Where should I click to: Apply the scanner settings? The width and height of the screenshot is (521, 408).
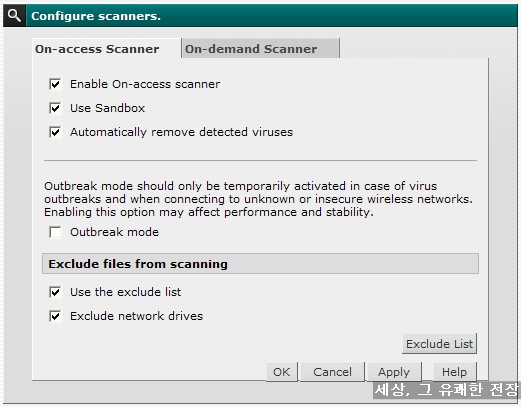click(x=394, y=372)
